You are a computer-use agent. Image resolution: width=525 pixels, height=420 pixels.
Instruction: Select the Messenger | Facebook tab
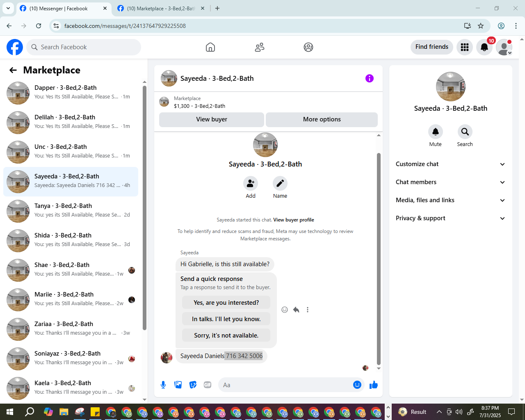64,8
